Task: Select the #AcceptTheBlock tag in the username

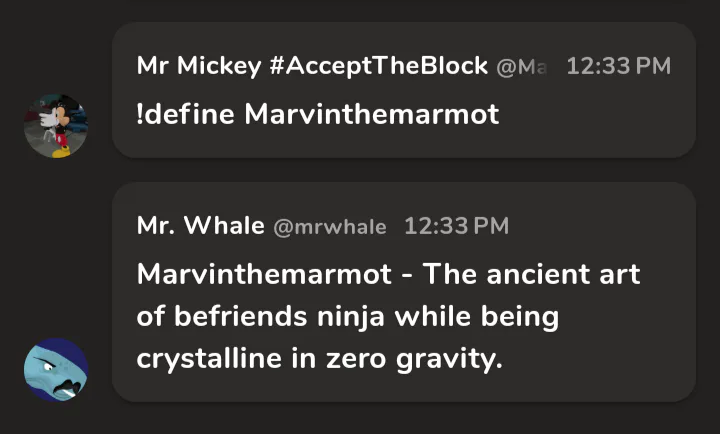Action: (x=377, y=67)
